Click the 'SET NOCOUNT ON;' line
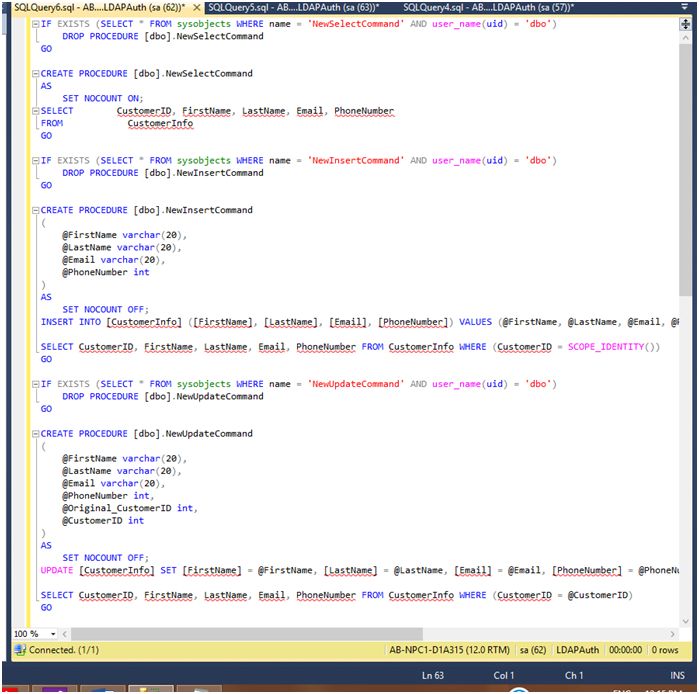 click(x=103, y=99)
